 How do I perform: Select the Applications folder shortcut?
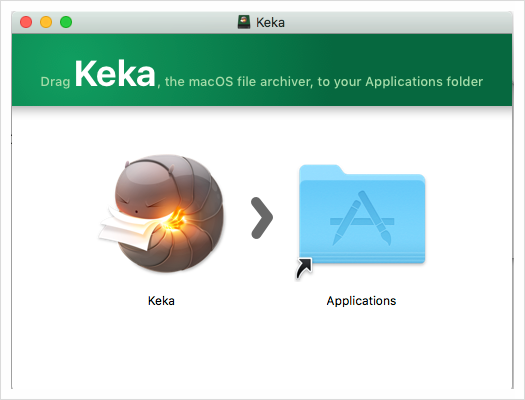362,221
